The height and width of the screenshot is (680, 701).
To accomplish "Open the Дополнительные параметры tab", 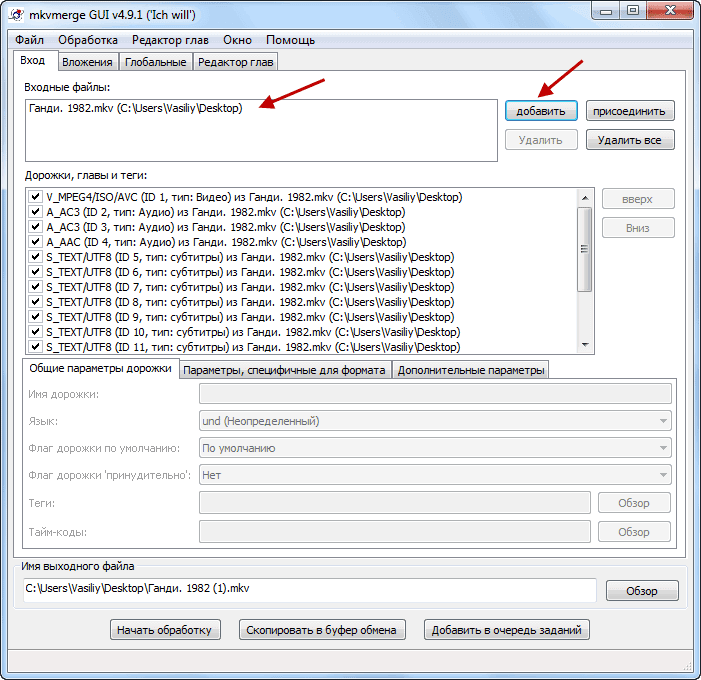I will (471, 370).
